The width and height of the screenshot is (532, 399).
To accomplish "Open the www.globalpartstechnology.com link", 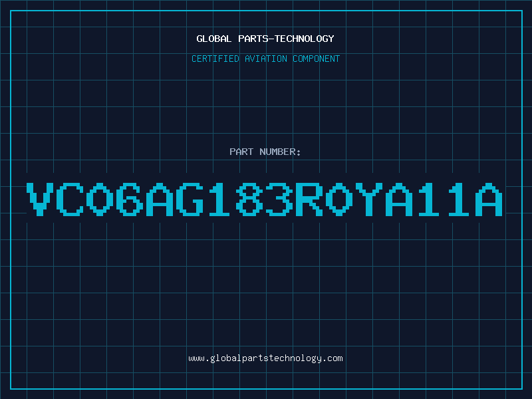I will [x=265, y=358].
